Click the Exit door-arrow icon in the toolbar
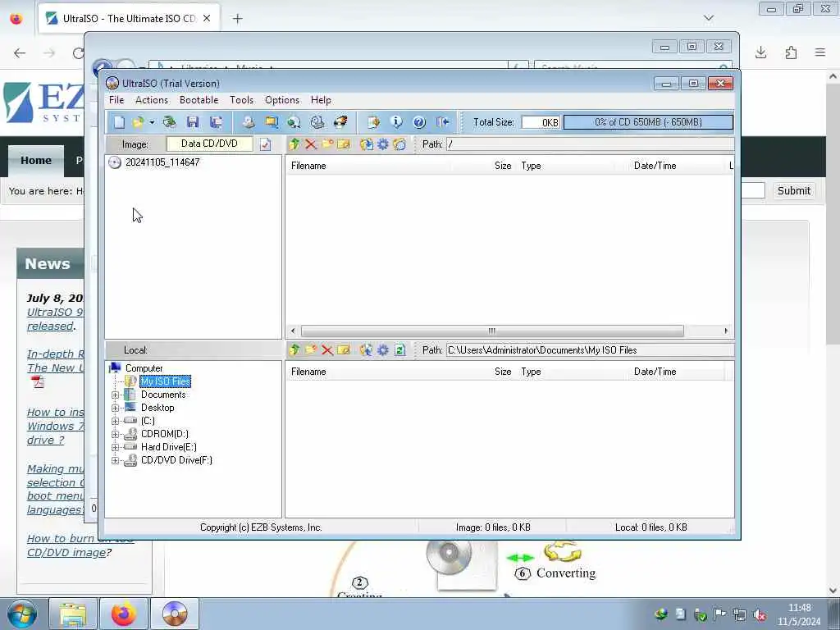 pos(442,122)
